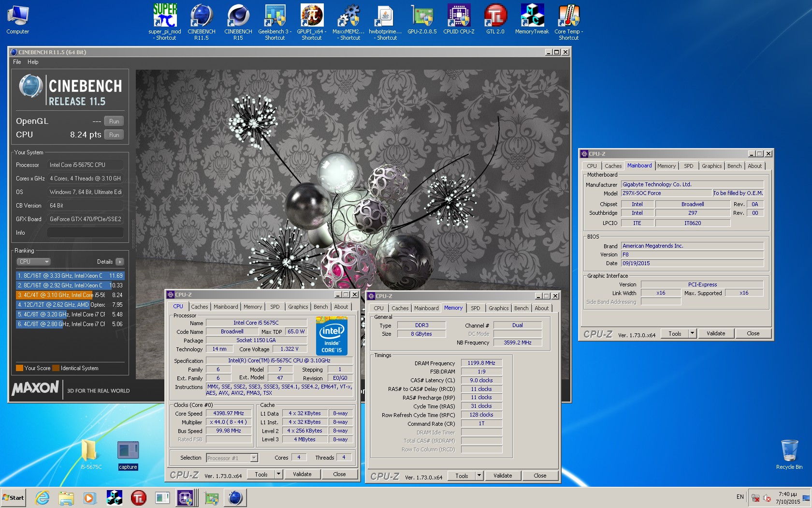Open Tools dropdown arrow in left CPU-Z

278,474
